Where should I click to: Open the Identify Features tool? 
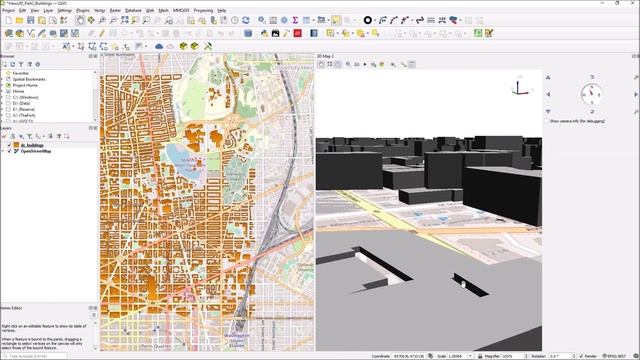[262, 20]
